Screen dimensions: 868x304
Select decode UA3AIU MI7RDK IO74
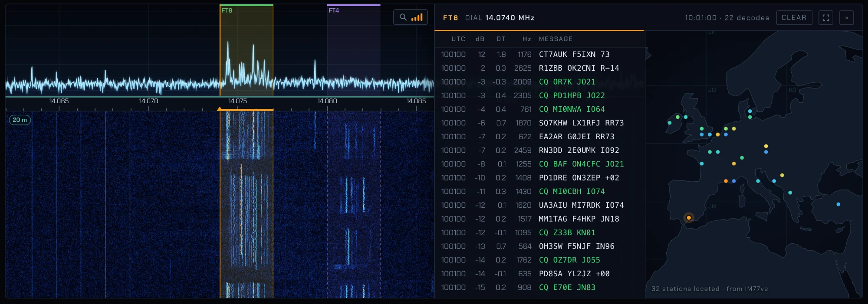[539, 205]
